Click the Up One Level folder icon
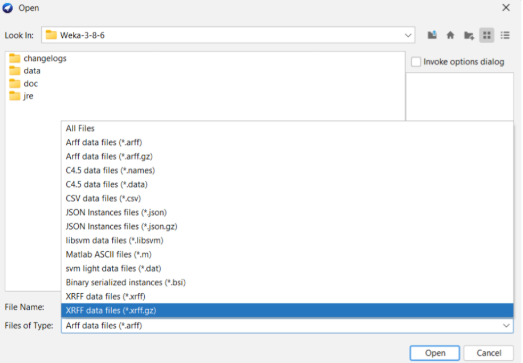The width and height of the screenshot is (523, 363). tap(432, 35)
